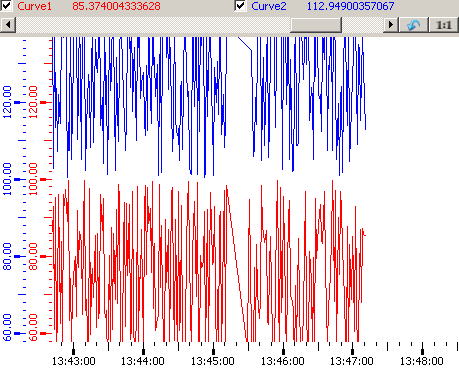
Task: Click the red 80.00 axis label
Action: [x=33, y=256]
